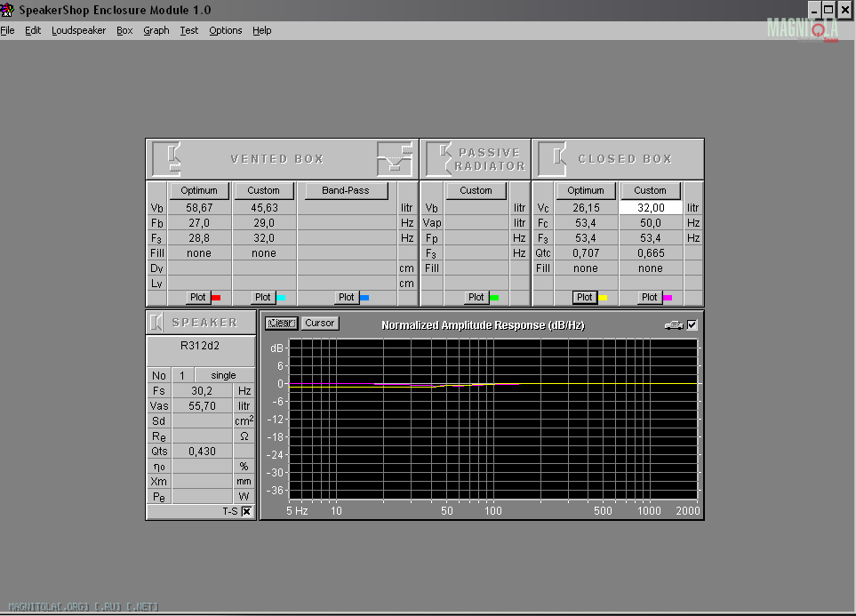The height and width of the screenshot is (616, 856).
Task: Click the red plot color swatch
Action: (x=216, y=298)
